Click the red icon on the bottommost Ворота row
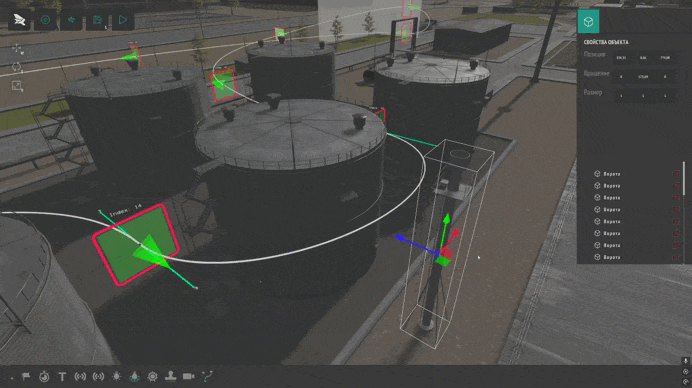 click(x=676, y=257)
